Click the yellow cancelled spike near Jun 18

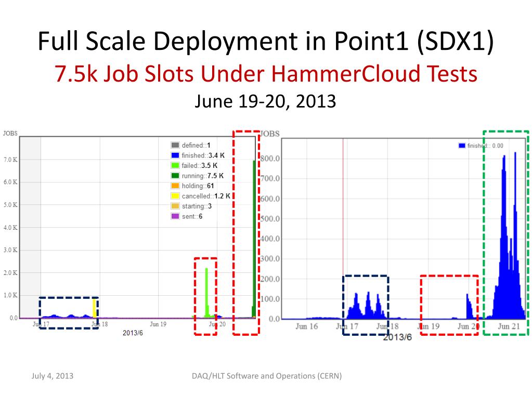coord(95,308)
